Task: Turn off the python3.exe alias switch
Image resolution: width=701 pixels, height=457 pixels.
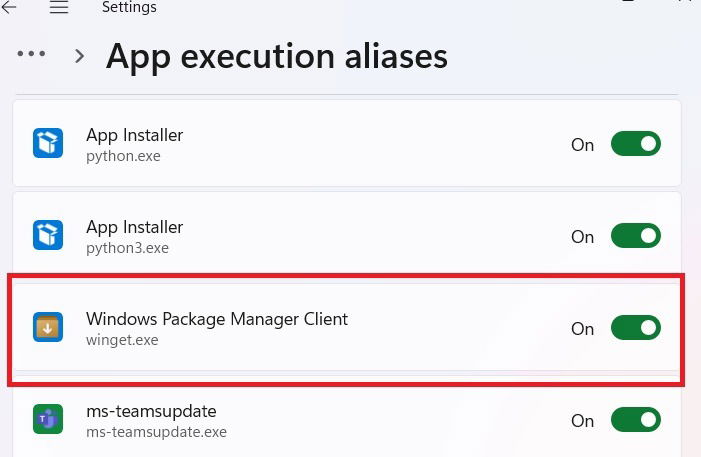Action: pyautogui.click(x=635, y=236)
